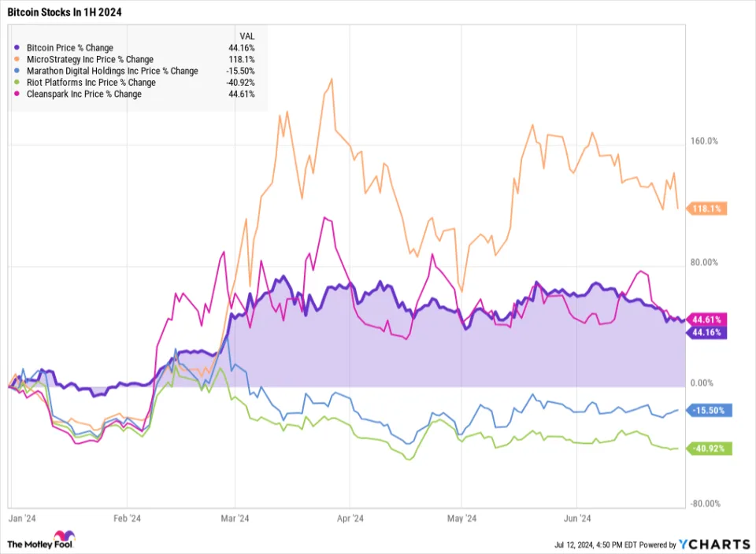
Task: Click the VAL legend column header
Action: (x=246, y=35)
